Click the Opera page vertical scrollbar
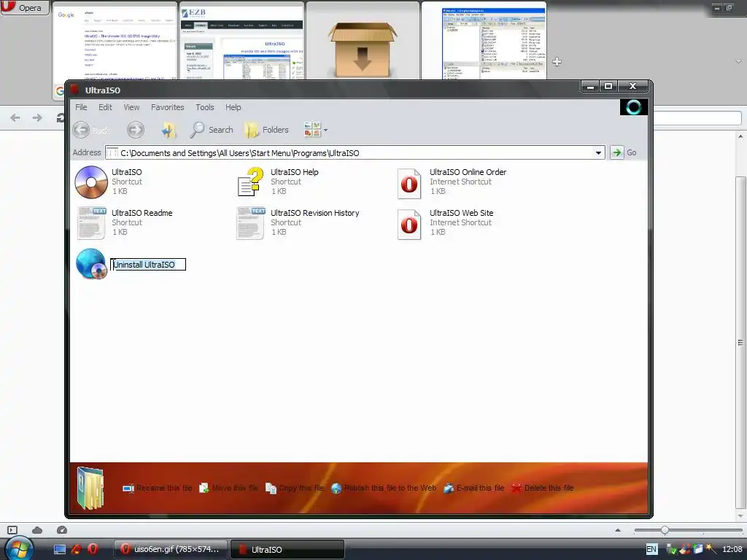Viewport: 747px width, 560px height. [x=740, y=343]
